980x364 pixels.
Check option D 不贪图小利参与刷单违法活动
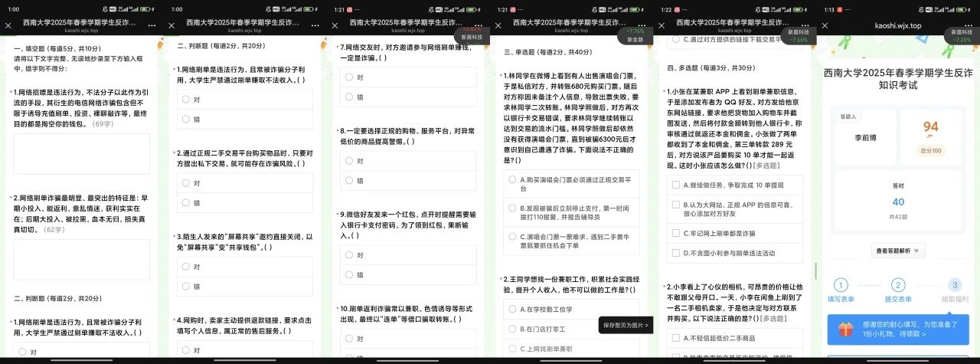(675, 252)
